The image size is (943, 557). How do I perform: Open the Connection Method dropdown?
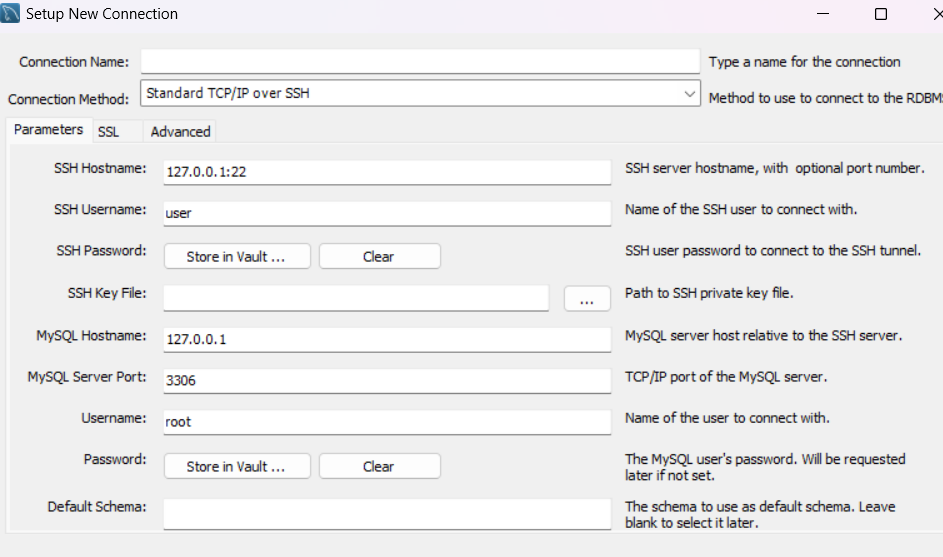[x=420, y=93]
